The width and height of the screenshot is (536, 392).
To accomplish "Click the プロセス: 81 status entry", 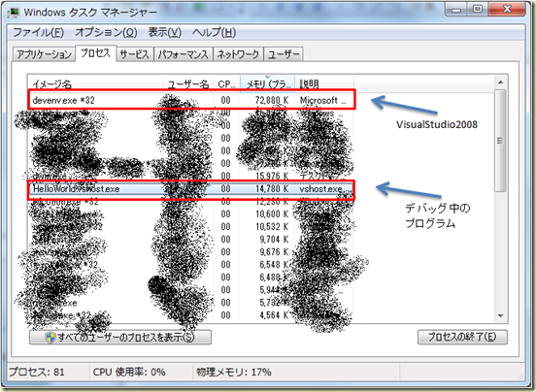I will 37,372.
